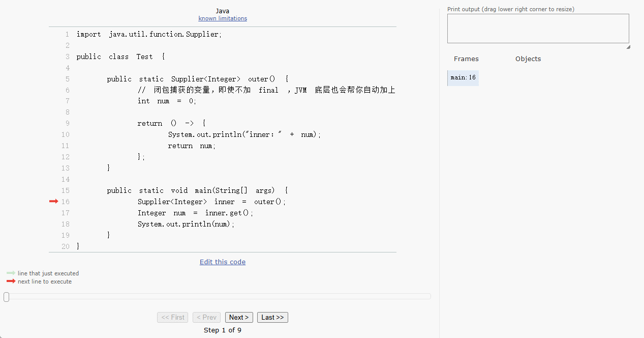This screenshot has height=338, width=644.
Task: Click the red arrow beside line 16
Action: pos(53,202)
